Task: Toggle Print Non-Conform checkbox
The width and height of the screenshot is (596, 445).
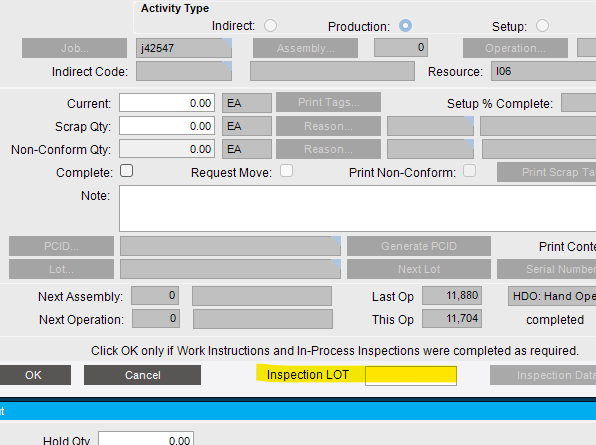Action: tap(469, 171)
